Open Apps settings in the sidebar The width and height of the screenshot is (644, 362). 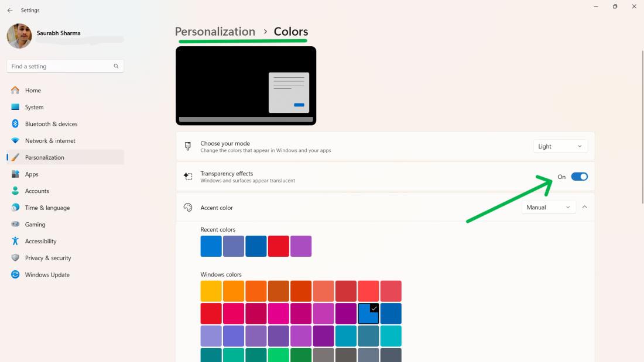click(66, 174)
